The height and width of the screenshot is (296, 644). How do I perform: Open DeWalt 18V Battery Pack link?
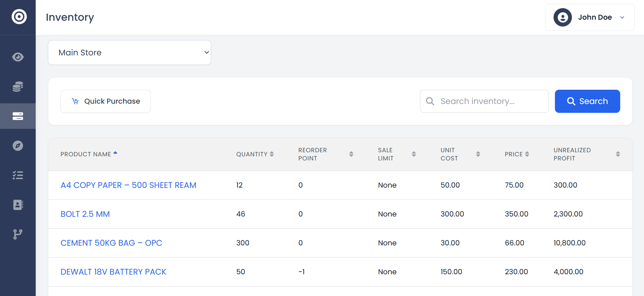(113, 272)
